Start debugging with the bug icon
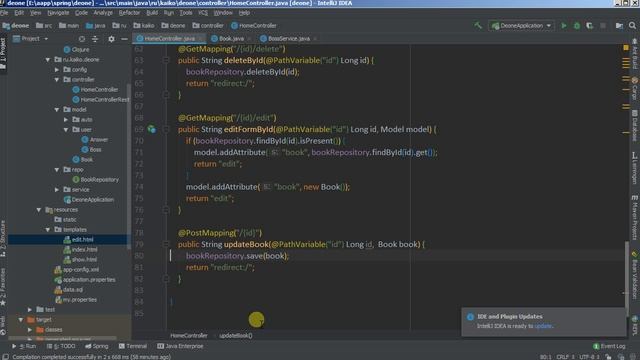Screen dimensions: 640x360 click(x=577, y=26)
